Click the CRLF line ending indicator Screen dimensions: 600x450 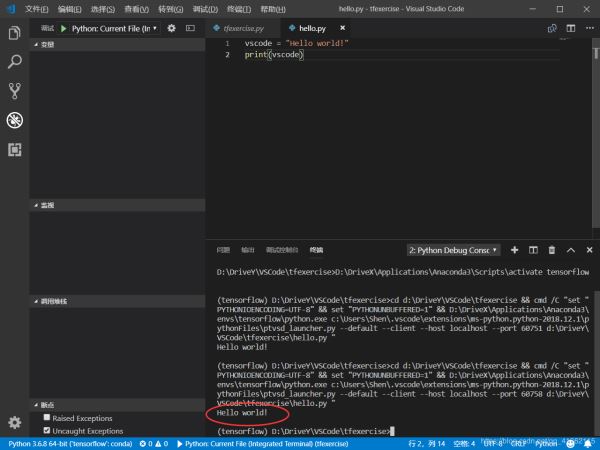click(x=518, y=443)
